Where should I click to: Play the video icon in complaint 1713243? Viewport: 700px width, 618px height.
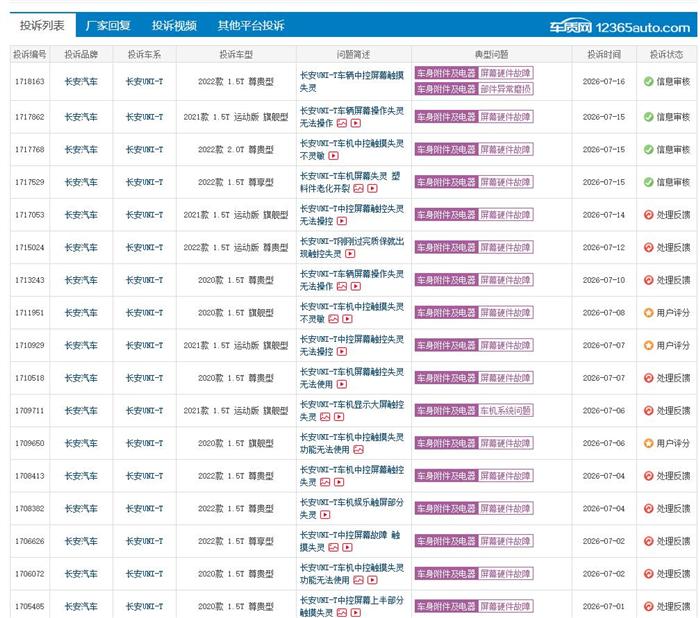click(x=356, y=286)
